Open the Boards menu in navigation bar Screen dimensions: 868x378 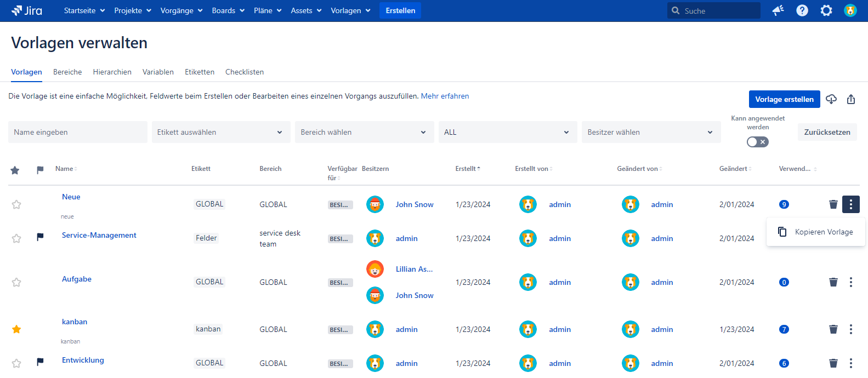[x=228, y=10]
